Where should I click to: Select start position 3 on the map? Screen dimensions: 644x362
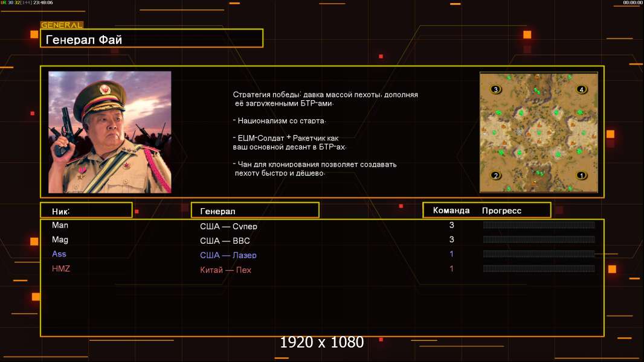click(x=496, y=89)
